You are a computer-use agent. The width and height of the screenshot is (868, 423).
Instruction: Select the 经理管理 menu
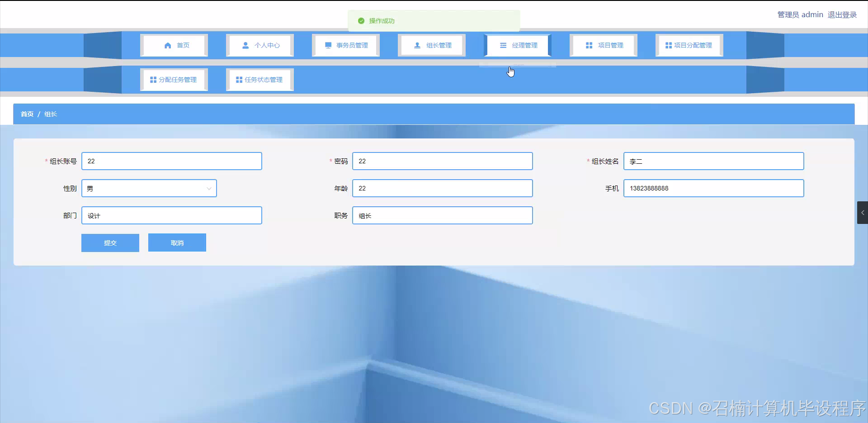[518, 45]
